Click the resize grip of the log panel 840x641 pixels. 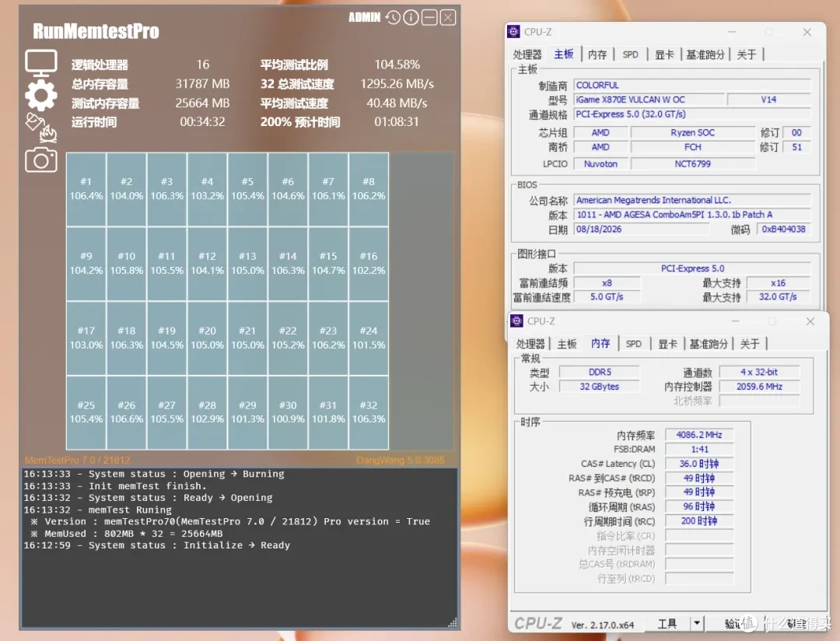[x=453, y=622]
